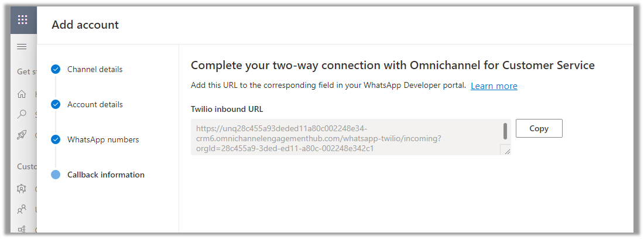Screen dimensions: 644x239
Task: Click the hierarchy icon at sidebar bottom
Action: 22,230
